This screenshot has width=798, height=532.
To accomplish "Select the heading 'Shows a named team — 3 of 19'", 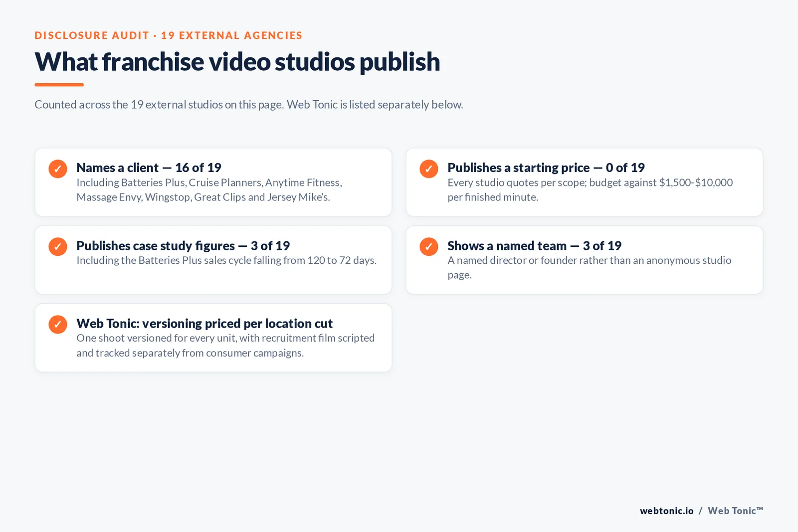I will tap(534, 246).
